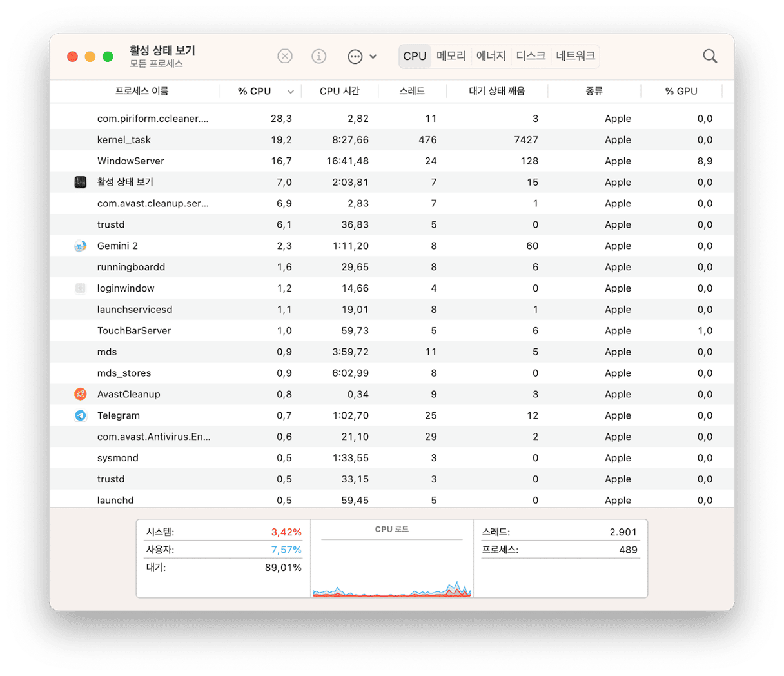Toggle % CPU sort order arrow
This screenshot has width=784, height=676.
[291, 92]
